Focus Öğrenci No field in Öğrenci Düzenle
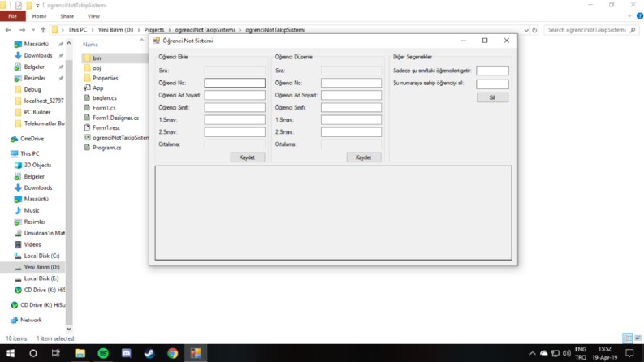This screenshot has height=362, width=644. (351, 83)
